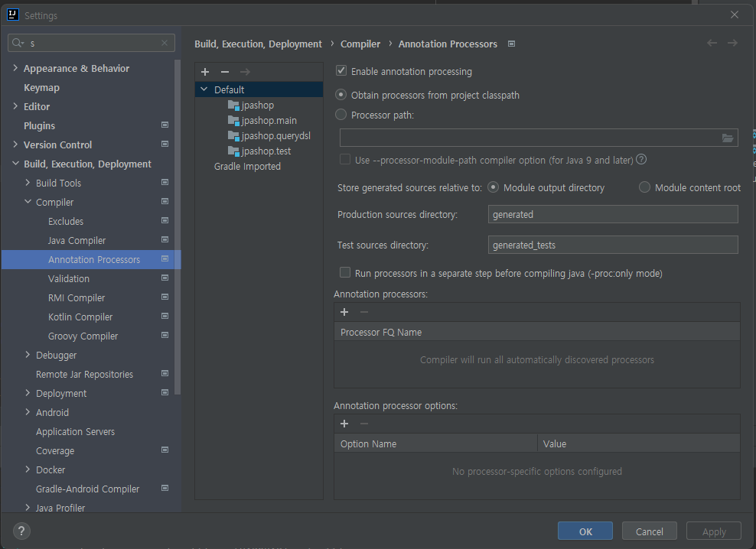Collapse the Compiler node
Screen dimensions: 756x549
tap(28, 201)
